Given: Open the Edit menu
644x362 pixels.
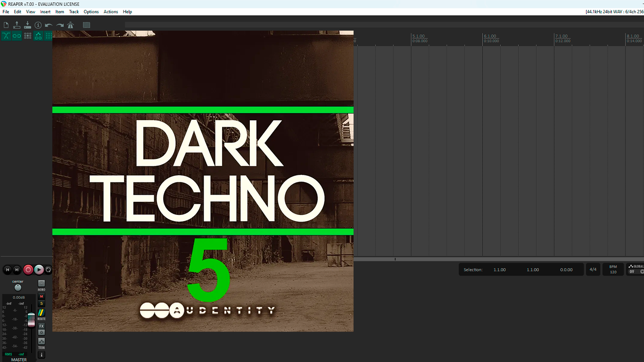Looking at the screenshot, I should coord(17,12).
